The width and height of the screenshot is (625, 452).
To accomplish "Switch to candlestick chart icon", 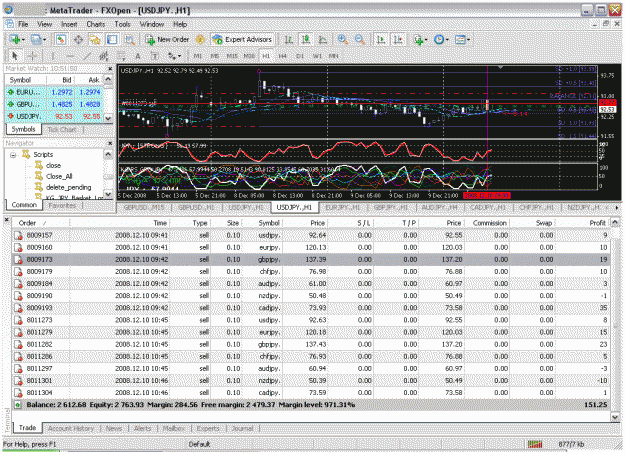I will pyautogui.click(x=306, y=39).
